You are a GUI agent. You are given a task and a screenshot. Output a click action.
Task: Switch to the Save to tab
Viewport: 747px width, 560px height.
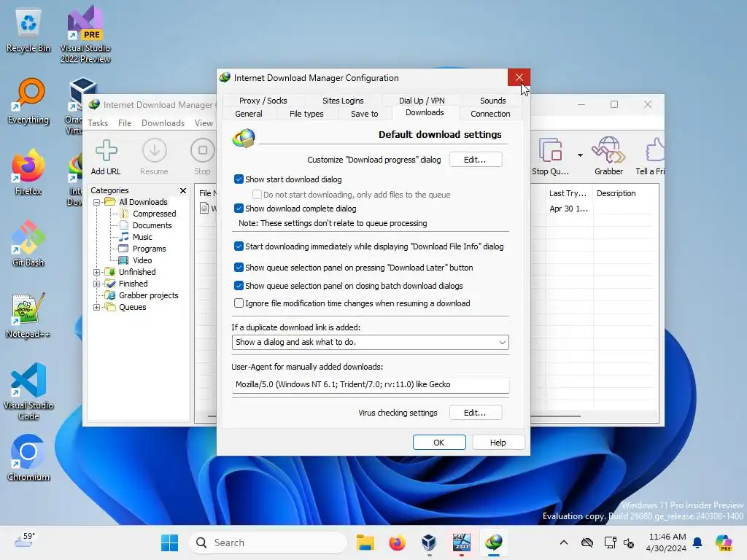click(365, 114)
